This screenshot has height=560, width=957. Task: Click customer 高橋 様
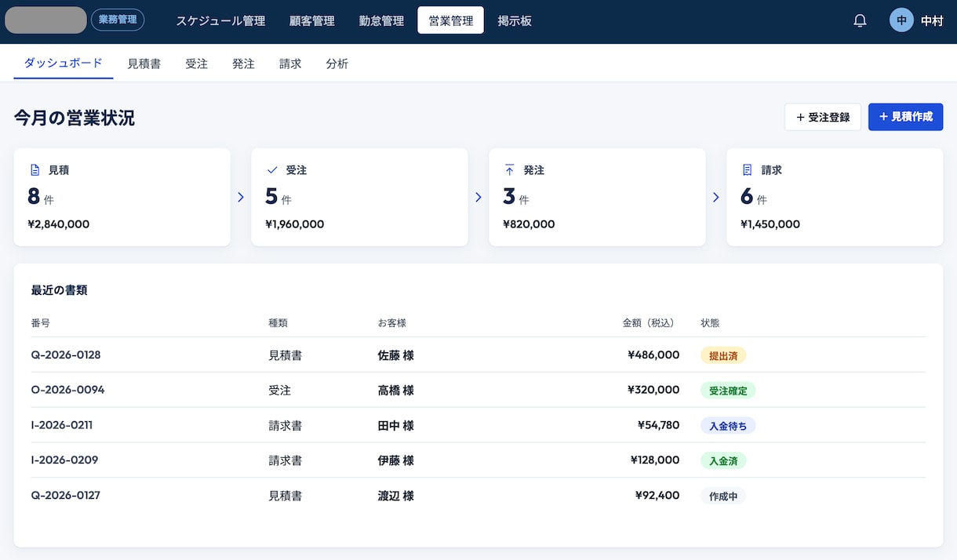click(395, 391)
